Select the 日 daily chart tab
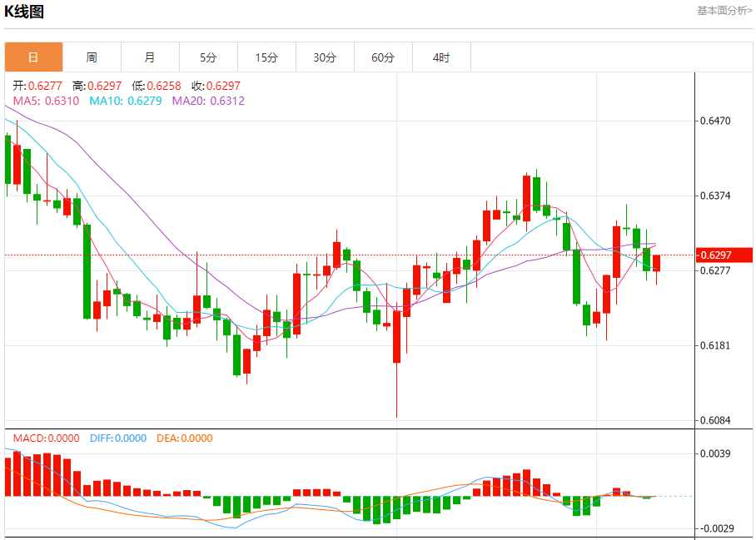 pos(34,57)
